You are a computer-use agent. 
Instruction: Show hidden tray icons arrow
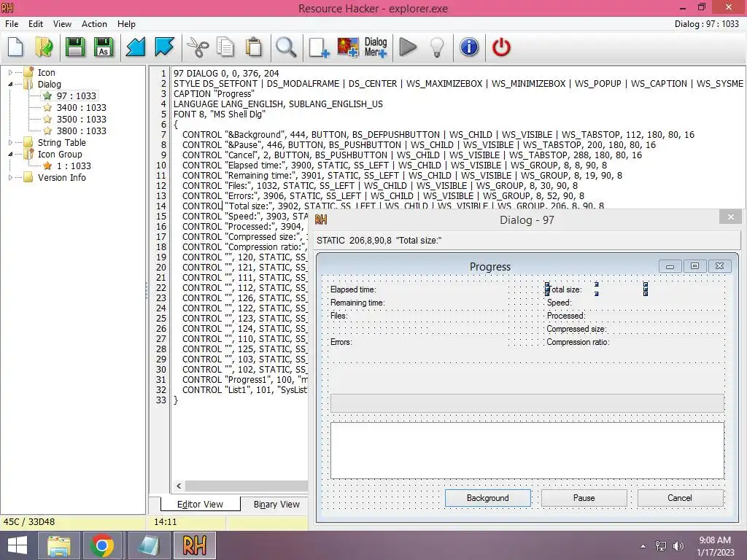tap(643, 546)
